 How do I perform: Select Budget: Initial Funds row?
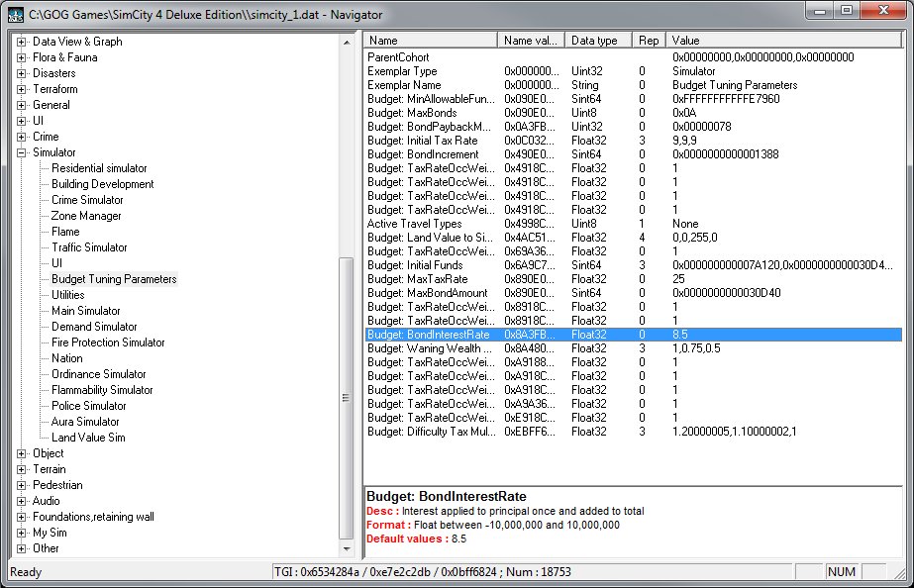point(633,265)
